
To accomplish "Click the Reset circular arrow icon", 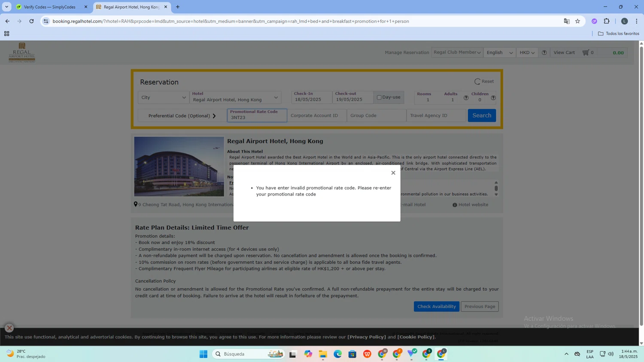I will (477, 81).
